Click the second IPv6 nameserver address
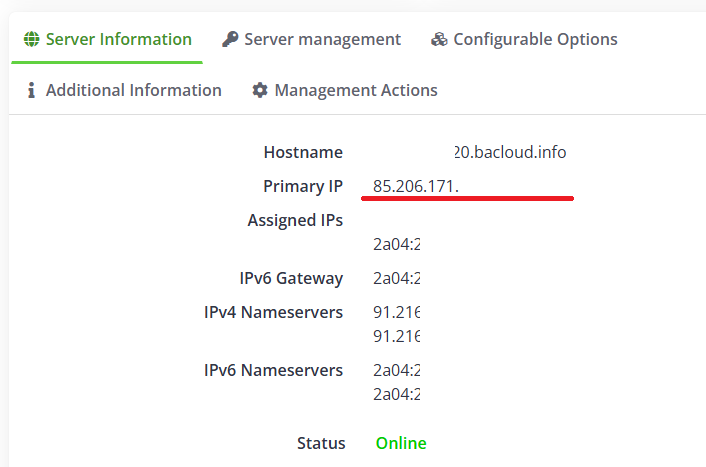Viewport: 706px width, 467px height. coord(396,393)
